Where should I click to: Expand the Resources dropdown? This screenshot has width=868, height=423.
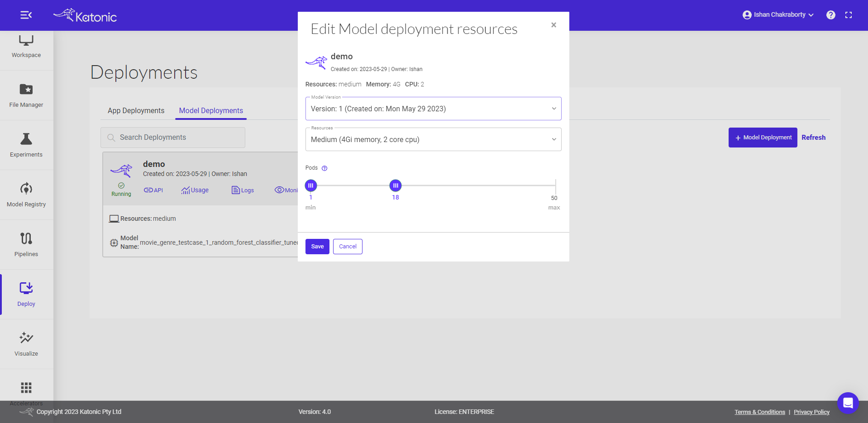(433, 139)
